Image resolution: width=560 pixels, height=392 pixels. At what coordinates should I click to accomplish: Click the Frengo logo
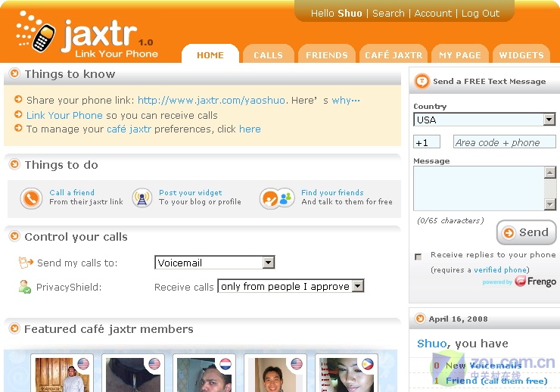coord(535,282)
